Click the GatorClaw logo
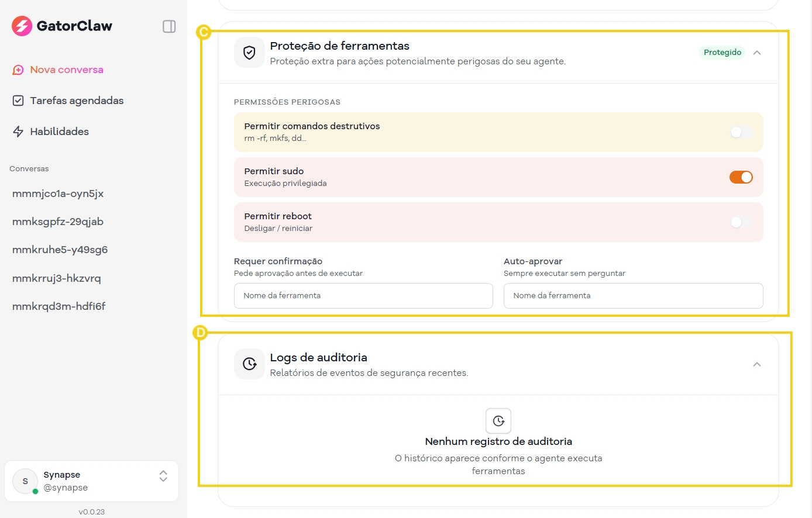Screen dimensions: 812x518 (x=61, y=26)
